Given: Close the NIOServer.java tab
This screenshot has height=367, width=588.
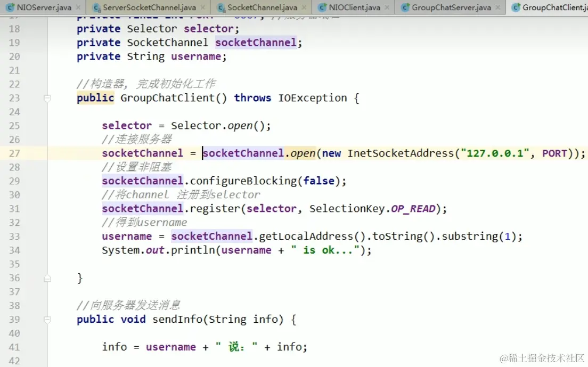Looking at the screenshot, I should [78, 7].
